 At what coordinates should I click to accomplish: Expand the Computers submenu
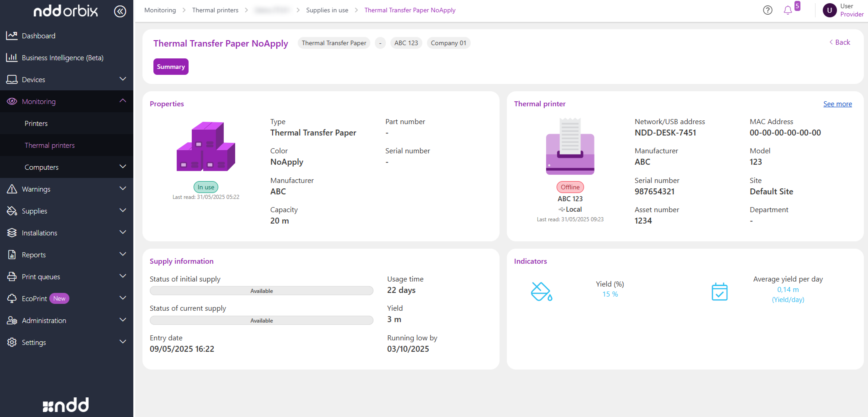coord(123,167)
